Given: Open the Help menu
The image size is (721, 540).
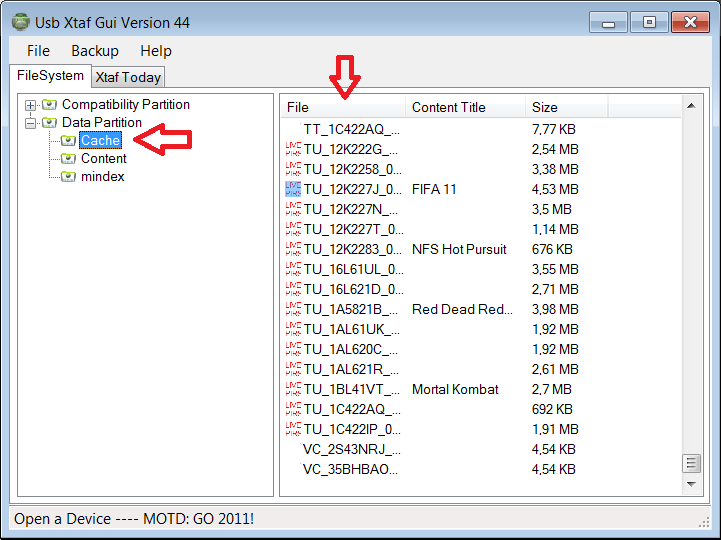Looking at the screenshot, I should 156,51.
